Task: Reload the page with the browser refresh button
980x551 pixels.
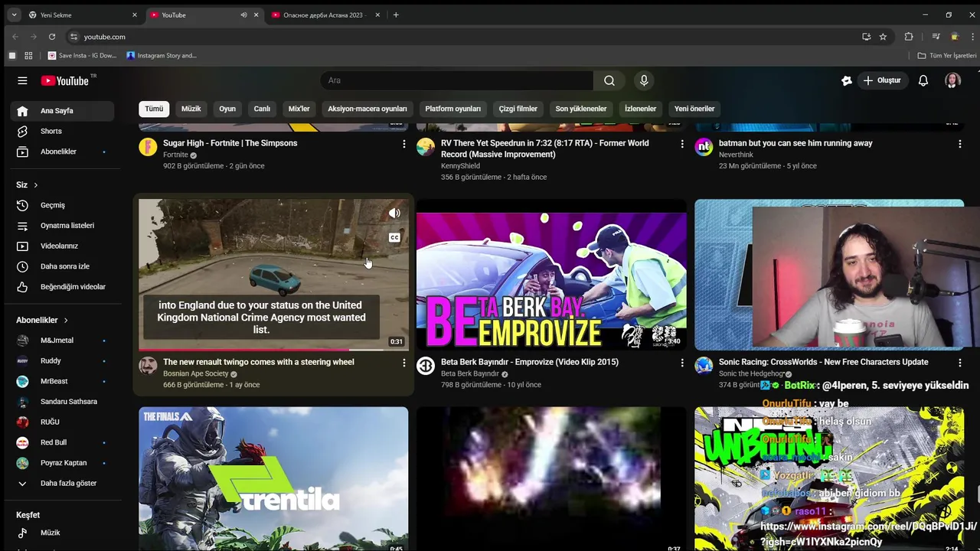Action: point(51,37)
